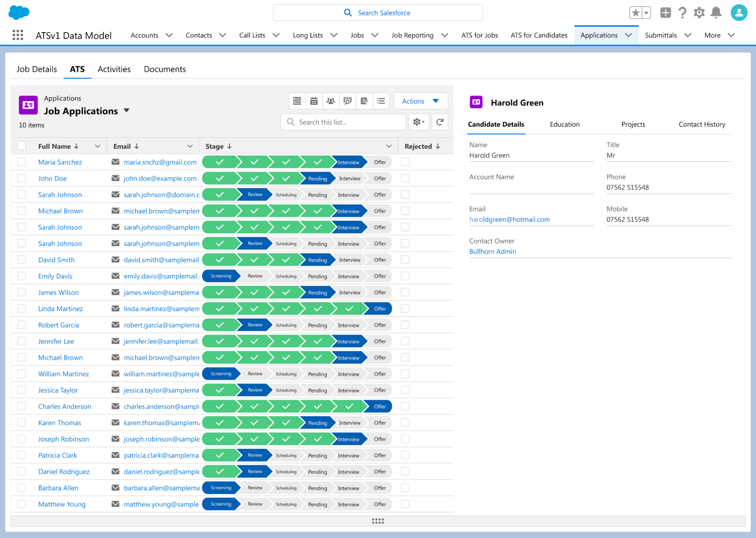Select the row checkbox for Linda Martinez
This screenshot has width=756, height=538.
click(x=22, y=309)
